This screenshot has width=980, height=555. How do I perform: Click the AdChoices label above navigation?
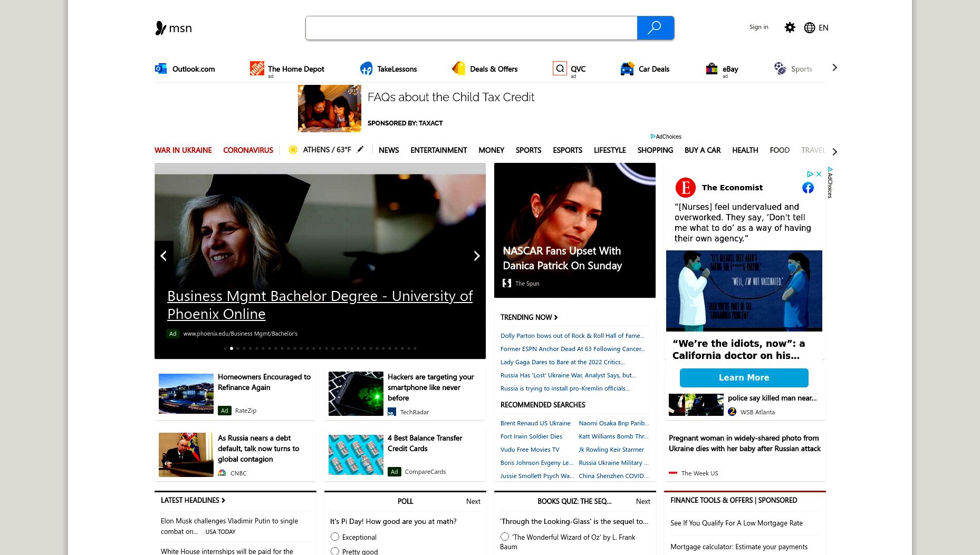[666, 137]
